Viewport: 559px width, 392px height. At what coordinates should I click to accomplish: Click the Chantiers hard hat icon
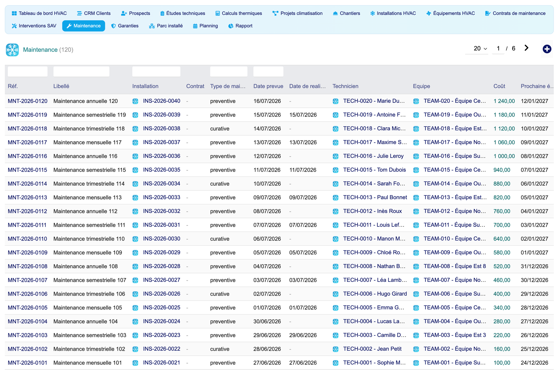pyautogui.click(x=335, y=13)
